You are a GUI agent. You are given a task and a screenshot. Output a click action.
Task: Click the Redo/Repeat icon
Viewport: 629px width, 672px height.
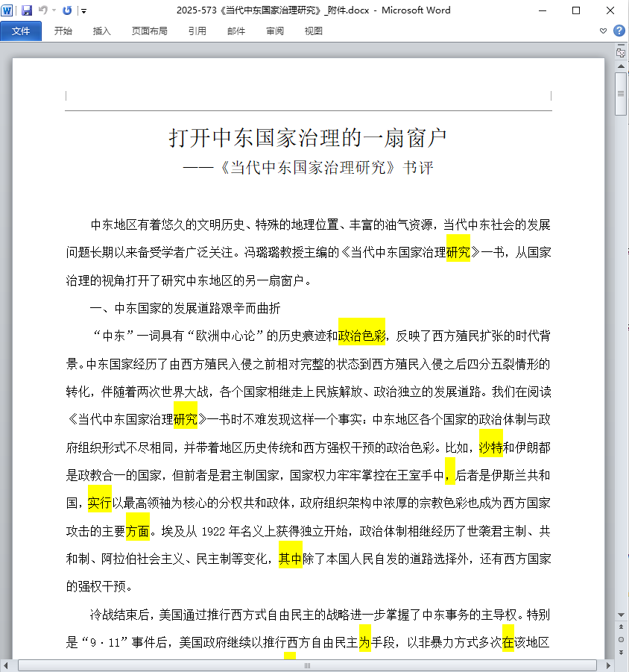(x=67, y=10)
